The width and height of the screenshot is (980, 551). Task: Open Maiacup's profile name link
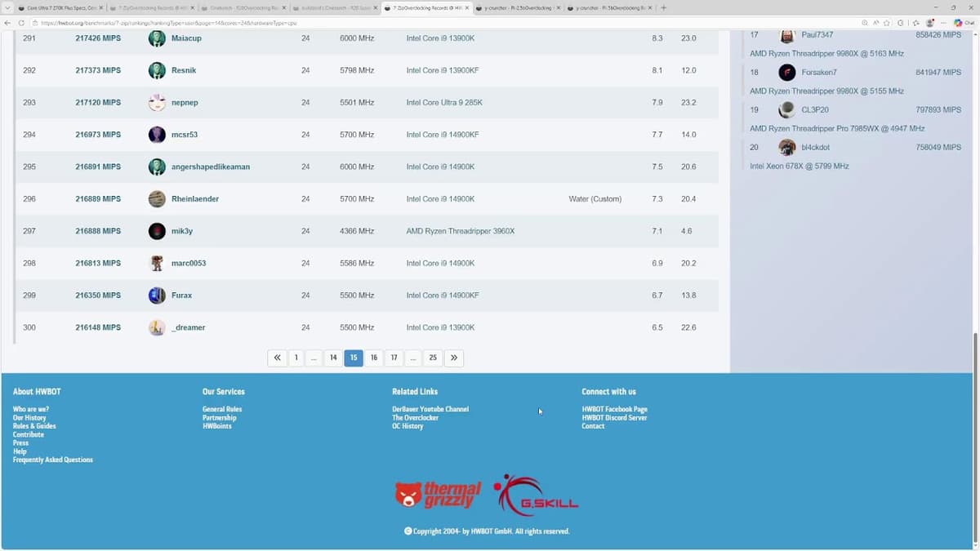tap(186, 38)
